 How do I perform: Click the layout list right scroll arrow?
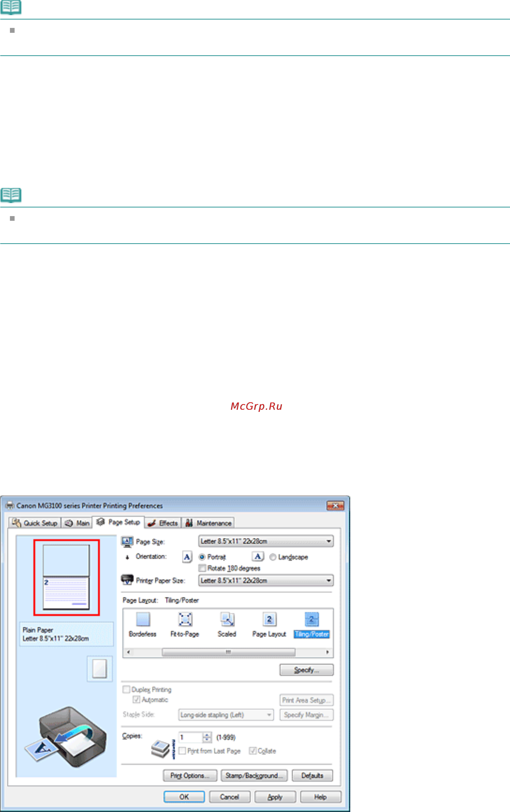[x=327, y=652]
